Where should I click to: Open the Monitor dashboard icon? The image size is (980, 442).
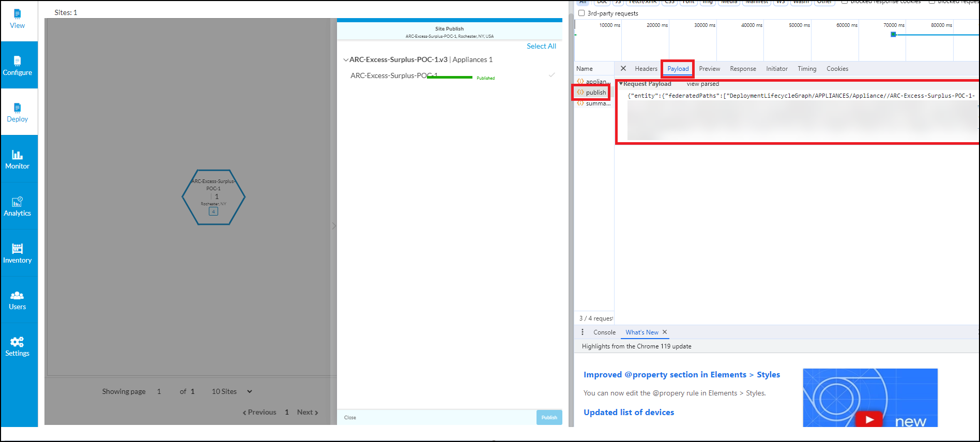(18, 159)
